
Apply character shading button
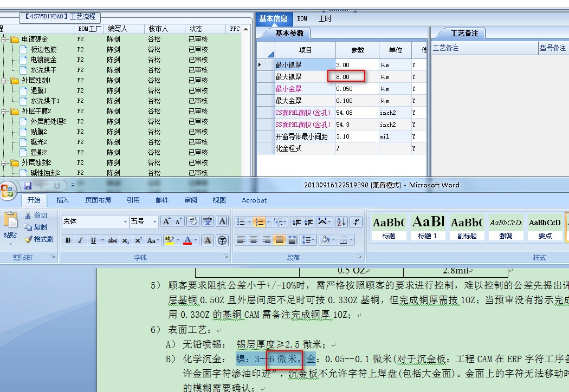[x=208, y=240]
